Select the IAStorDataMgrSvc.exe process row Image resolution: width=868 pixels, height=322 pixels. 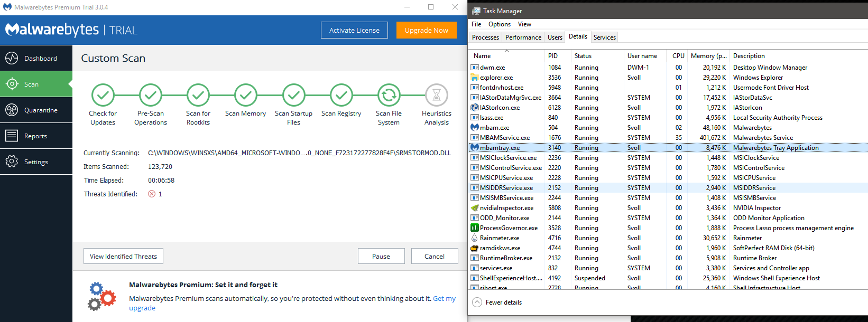(x=669, y=98)
